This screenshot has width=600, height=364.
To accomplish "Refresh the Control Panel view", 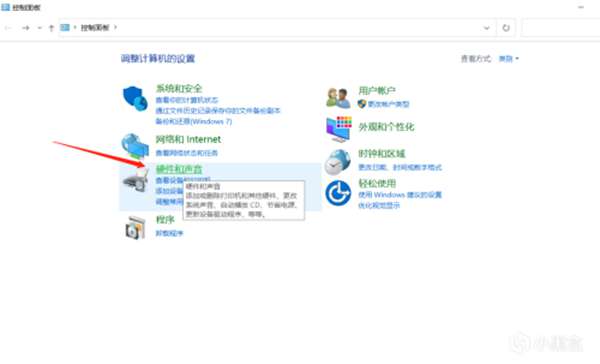I will point(506,28).
